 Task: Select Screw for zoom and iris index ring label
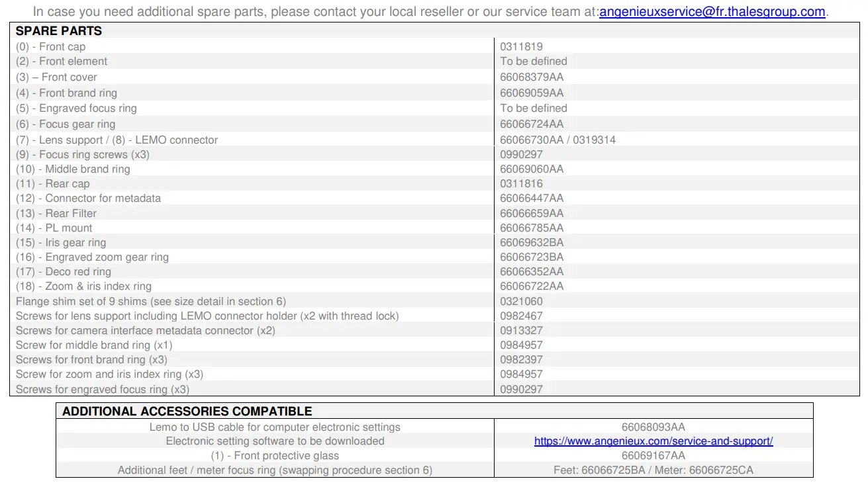click(x=110, y=375)
